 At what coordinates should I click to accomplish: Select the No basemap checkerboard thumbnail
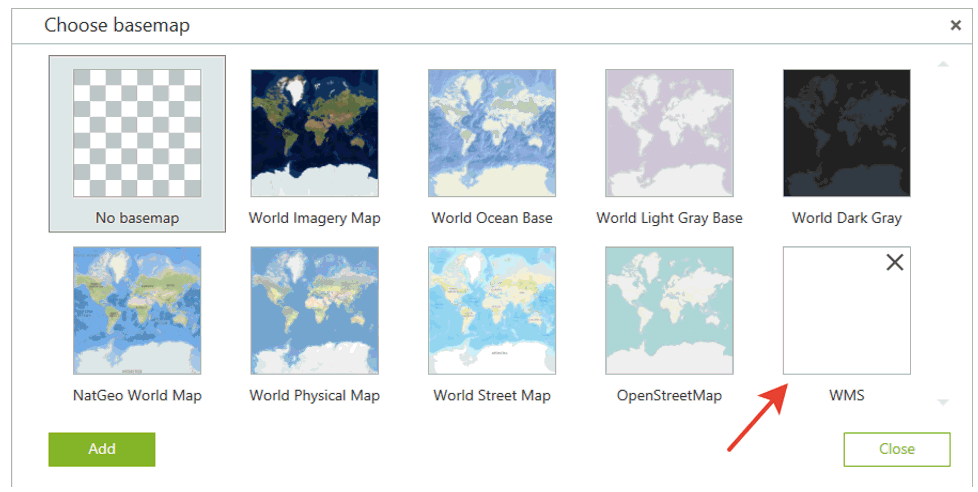coord(137,133)
